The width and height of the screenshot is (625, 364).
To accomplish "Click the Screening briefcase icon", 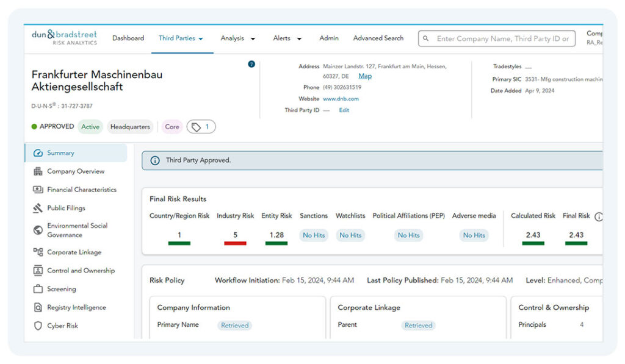I will 38,289.
